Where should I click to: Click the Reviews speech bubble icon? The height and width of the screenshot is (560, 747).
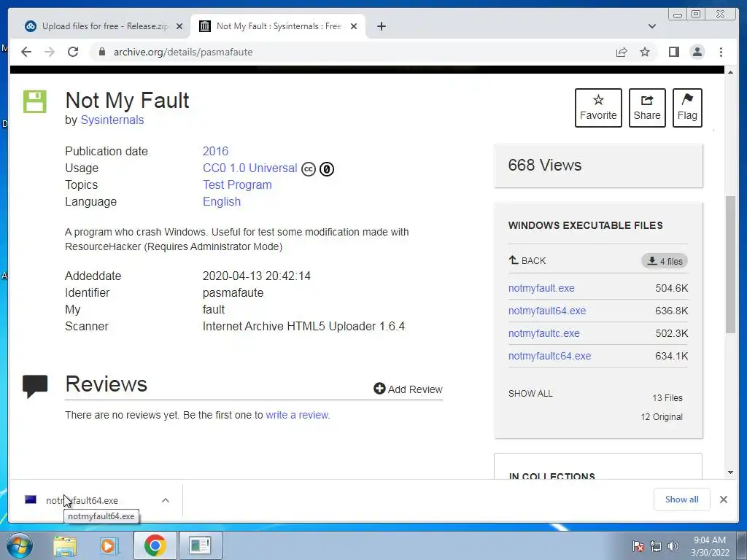pos(35,386)
